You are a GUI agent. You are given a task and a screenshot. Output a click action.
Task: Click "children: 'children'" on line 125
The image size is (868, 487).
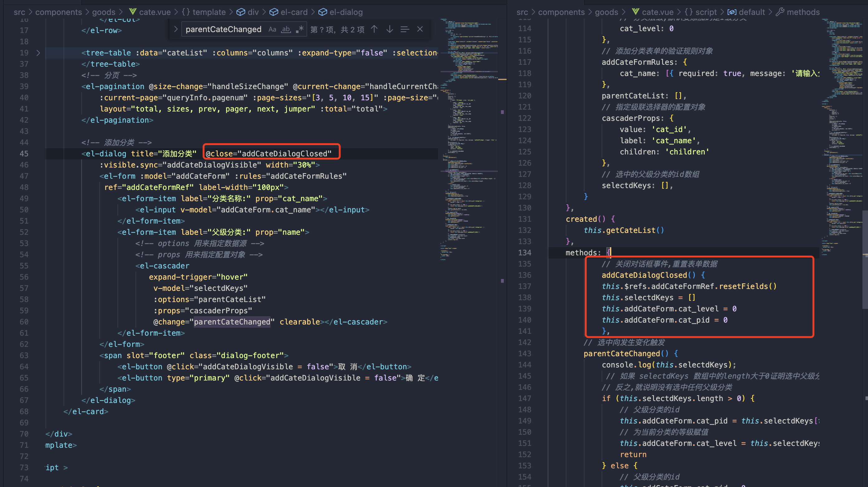[664, 152]
